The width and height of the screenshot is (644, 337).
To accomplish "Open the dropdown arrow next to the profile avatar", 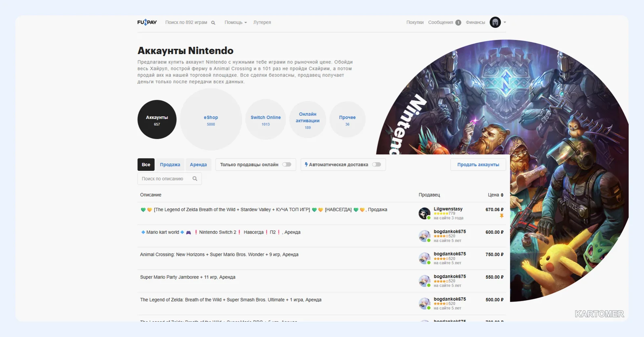I will 504,22.
